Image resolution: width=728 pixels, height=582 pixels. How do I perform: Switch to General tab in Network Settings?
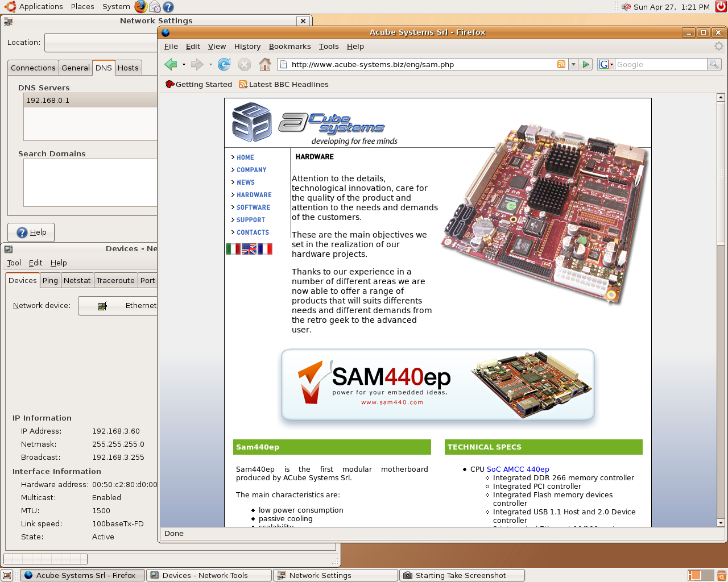click(76, 68)
